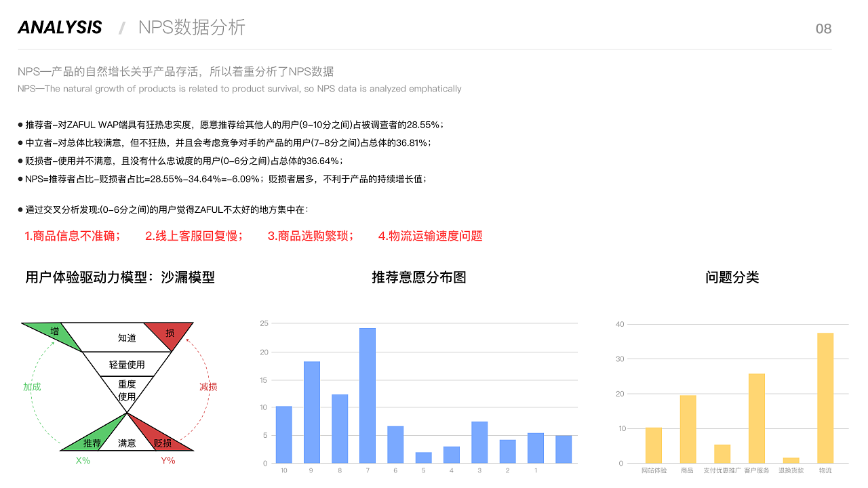Select the blue bar for score 9

[x=312, y=412]
